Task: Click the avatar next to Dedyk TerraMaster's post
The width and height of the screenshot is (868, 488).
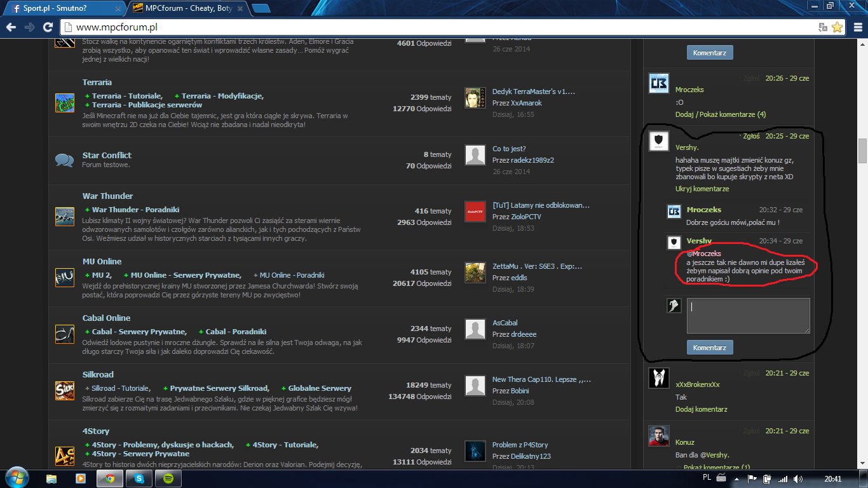Action: [475, 98]
